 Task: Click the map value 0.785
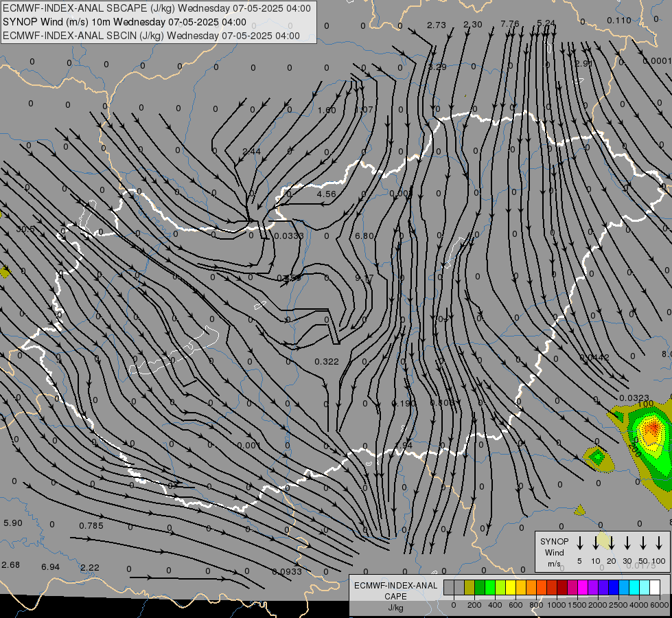pyautogui.click(x=91, y=526)
